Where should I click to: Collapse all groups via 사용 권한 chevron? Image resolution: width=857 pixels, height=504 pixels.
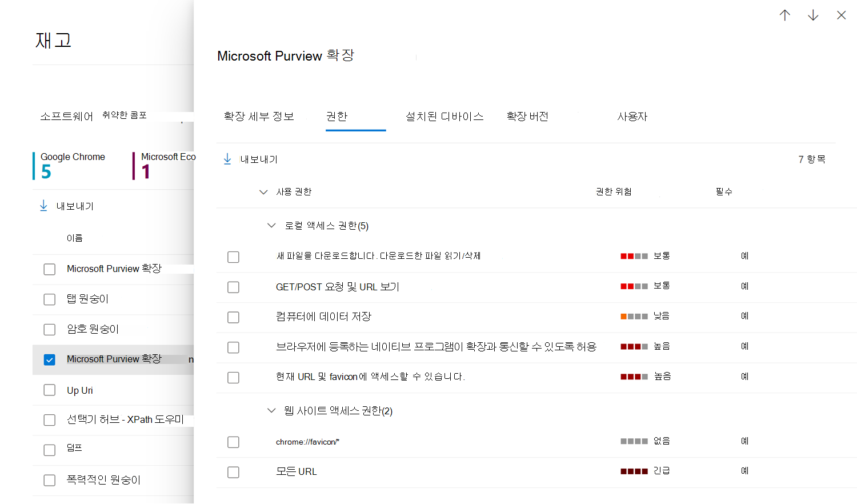pos(263,192)
